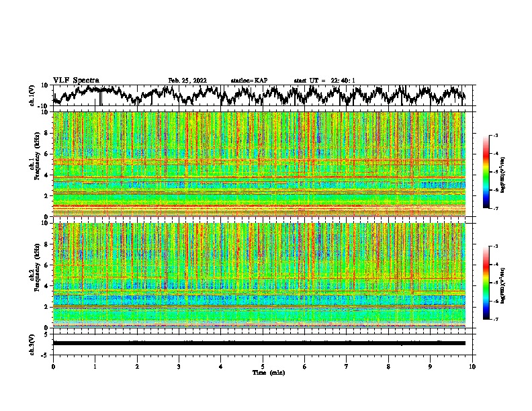Viewport: 532px width, 411px height.
Task: Click the ch.2 "Frequency (kHz)" axis label
Action: click(36, 267)
